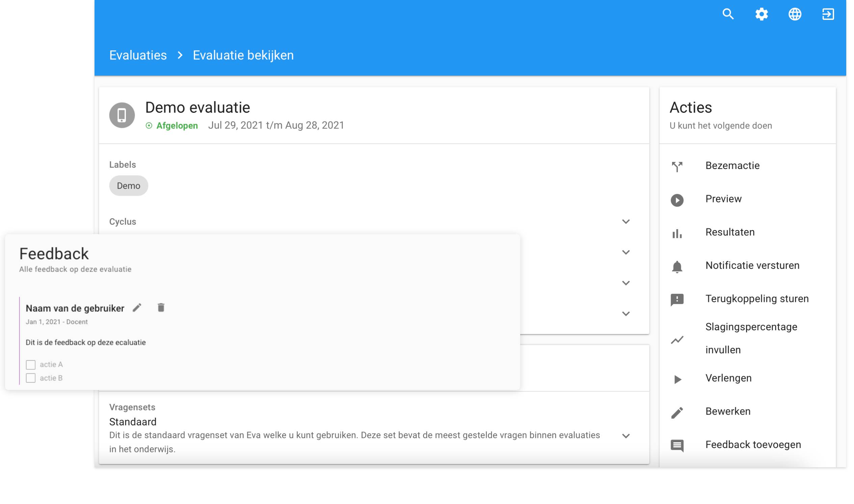
Task: Expand the Standaard vragenset chevron
Action: pos(625,436)
